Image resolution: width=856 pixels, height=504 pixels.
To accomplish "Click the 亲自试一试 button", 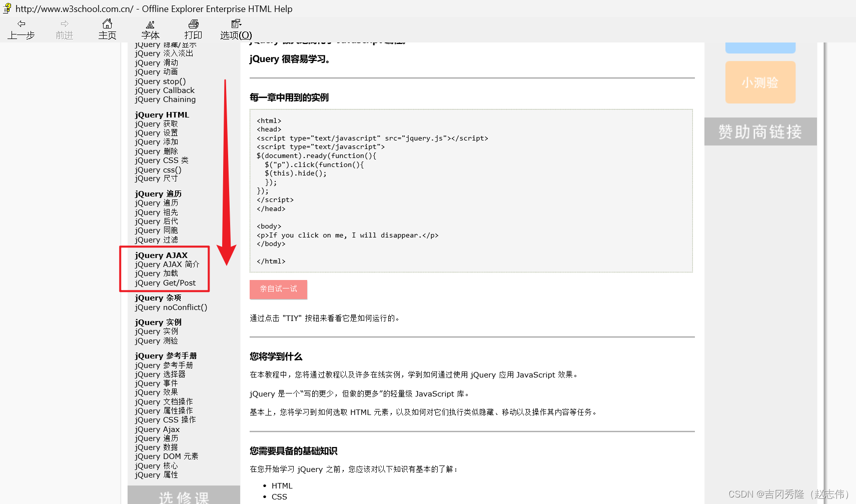I will 278,289.
